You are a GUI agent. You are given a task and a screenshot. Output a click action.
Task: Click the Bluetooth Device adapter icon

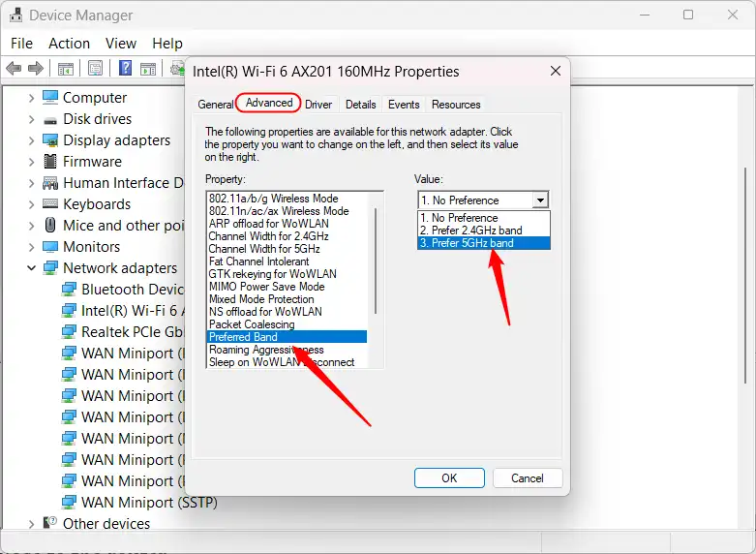pyautogui.click(x=69, y=289)
